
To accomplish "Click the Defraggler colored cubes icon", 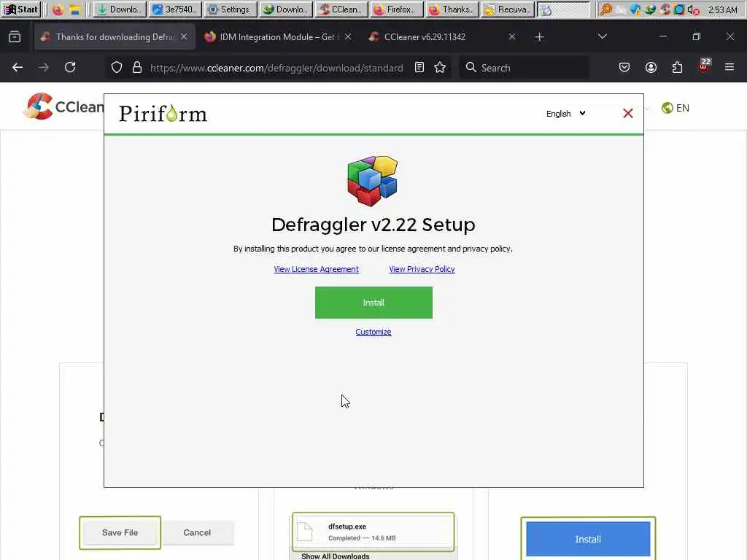I will point(373,181).
